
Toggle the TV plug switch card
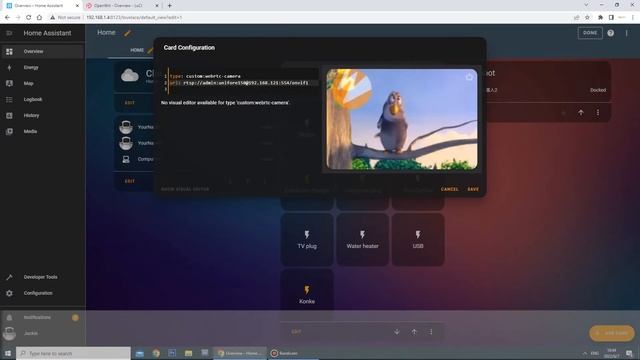(307, 240)
